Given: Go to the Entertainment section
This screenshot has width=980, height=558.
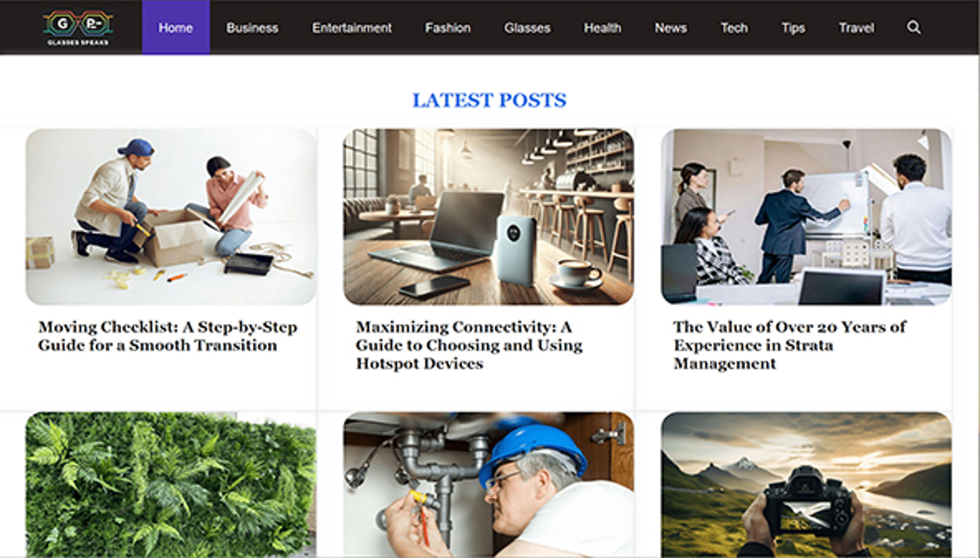Looking at the screenshot, I should tap(352, 28).
